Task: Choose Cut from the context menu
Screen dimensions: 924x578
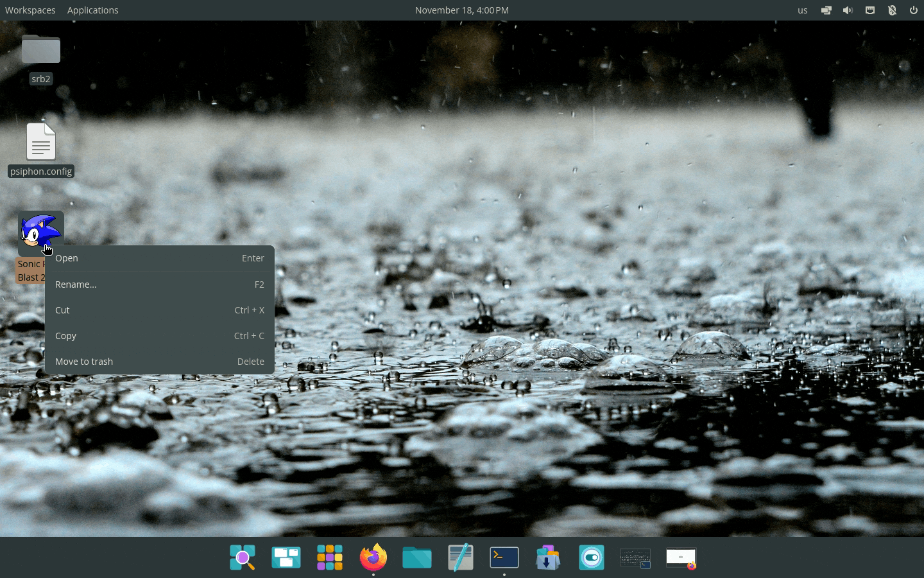Action: [160, 310]
